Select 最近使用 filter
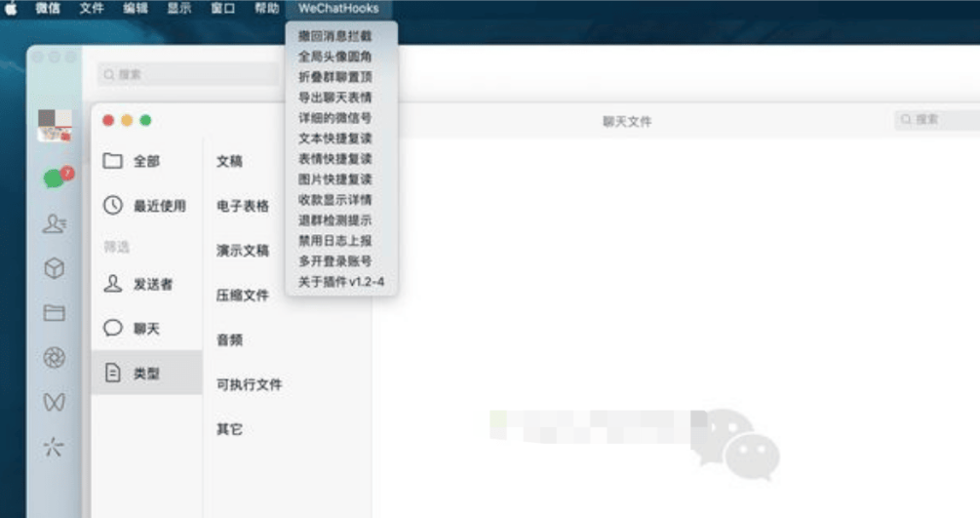The image size is (980, 518). pos(147,206)
